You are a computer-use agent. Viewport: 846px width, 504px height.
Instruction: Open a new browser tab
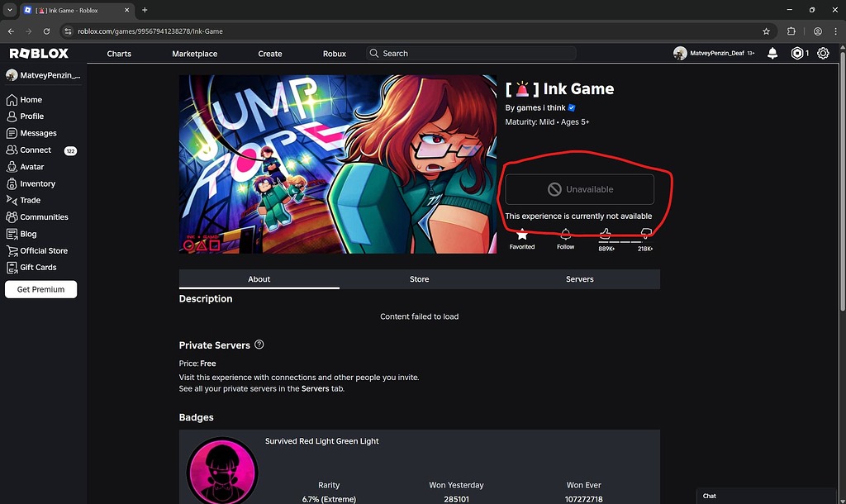(x=145, y=10)
